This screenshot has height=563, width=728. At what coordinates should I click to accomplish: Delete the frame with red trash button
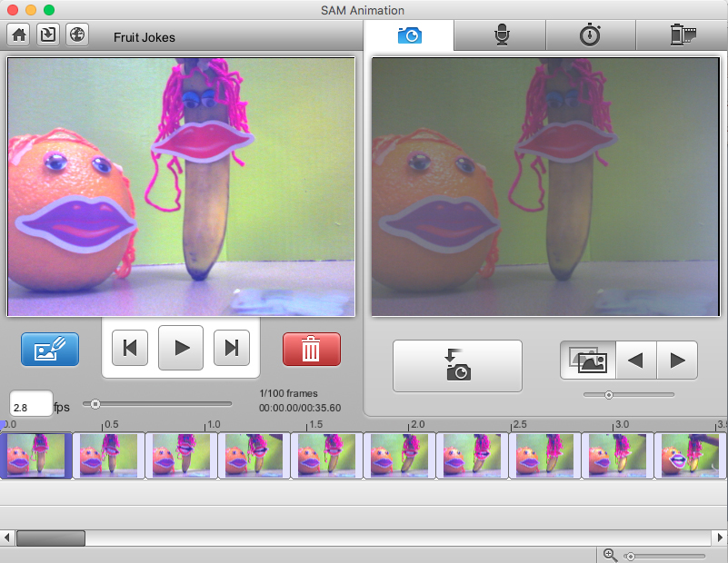312,350
